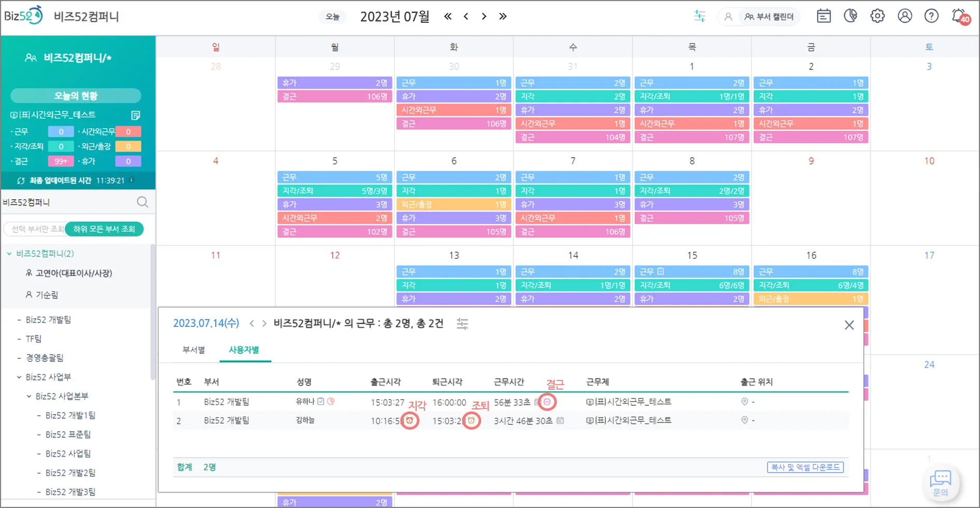Open the schedule list calendar icon
Image resolution: width=980 pixels, height=508 pixels.
pos(823,16)
